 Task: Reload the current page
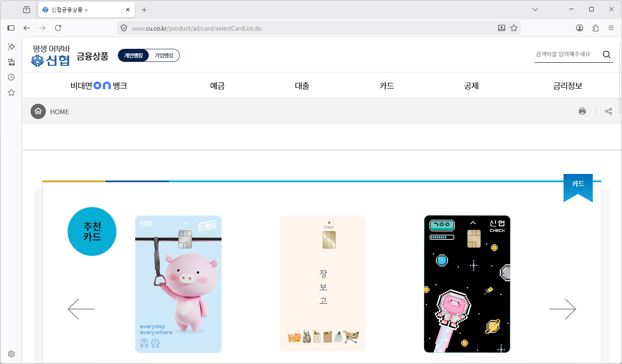tap(58, 28)
